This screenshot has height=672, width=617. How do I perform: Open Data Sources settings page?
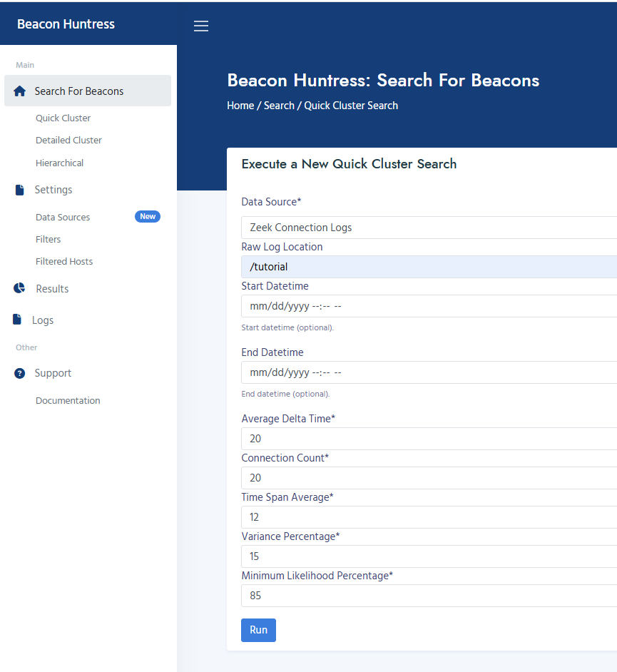[63, 218]
